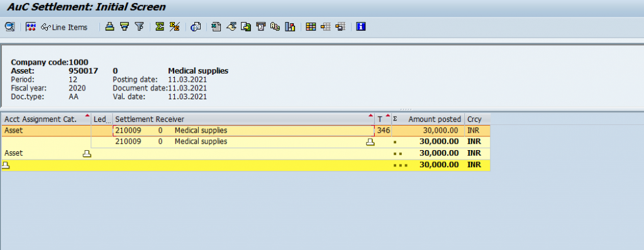Viewport: 644px width, 250px height.
Task: Open the graphic bar chart icon
Action: coord(291,27)
